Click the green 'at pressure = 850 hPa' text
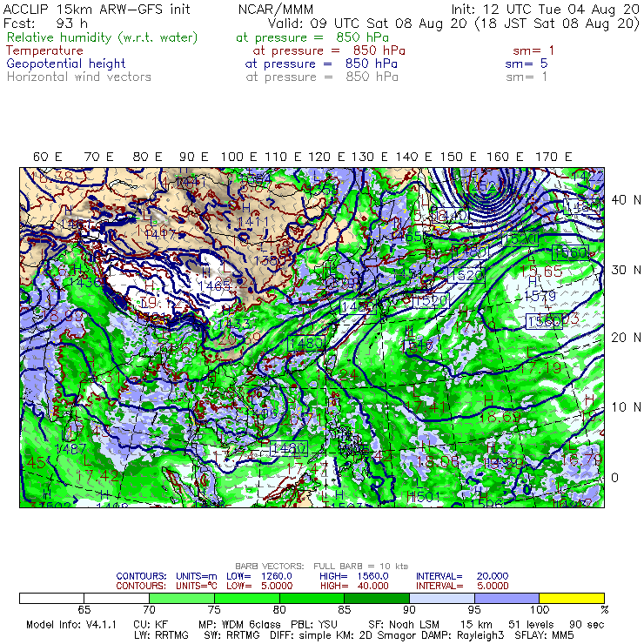Image resolution: width=644 pixels, height=644 pixels. [x=312, y=37]
